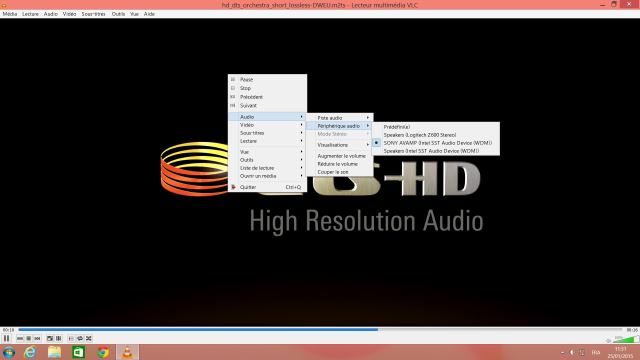Switch the FRA keyboard language indicator
640x360 pixels.
pyautogui.click(x=596, y=352)
